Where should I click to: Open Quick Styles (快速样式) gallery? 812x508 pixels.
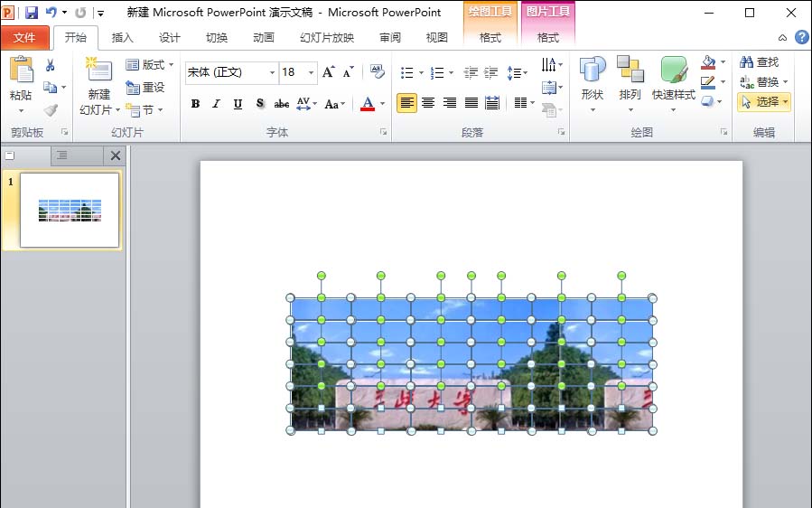674,70
